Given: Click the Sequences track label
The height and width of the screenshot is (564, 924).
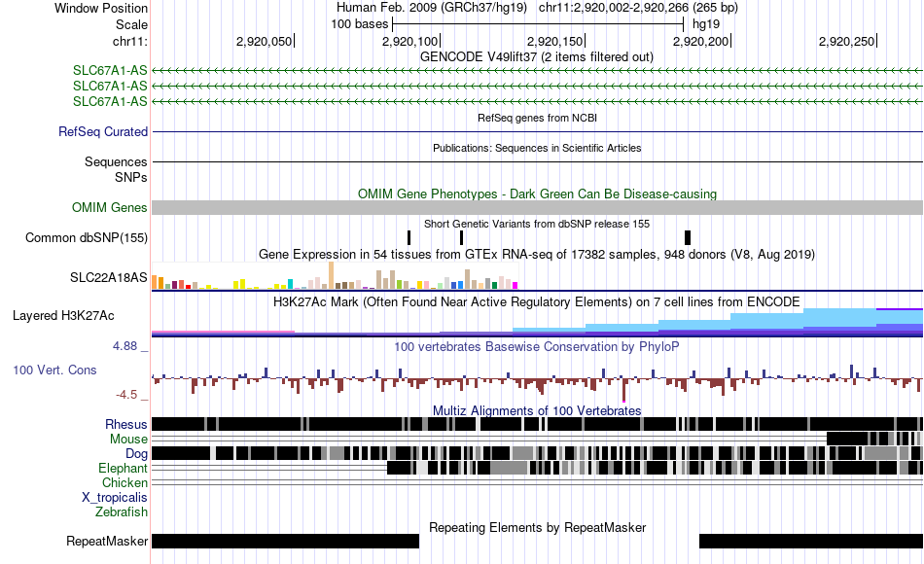Looking at the screenshot, I should point(116,161).
